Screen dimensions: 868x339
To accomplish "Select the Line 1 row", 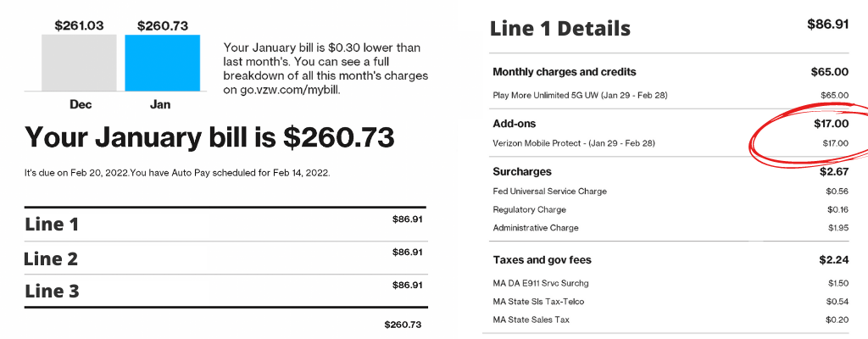I will coord(52,225).
